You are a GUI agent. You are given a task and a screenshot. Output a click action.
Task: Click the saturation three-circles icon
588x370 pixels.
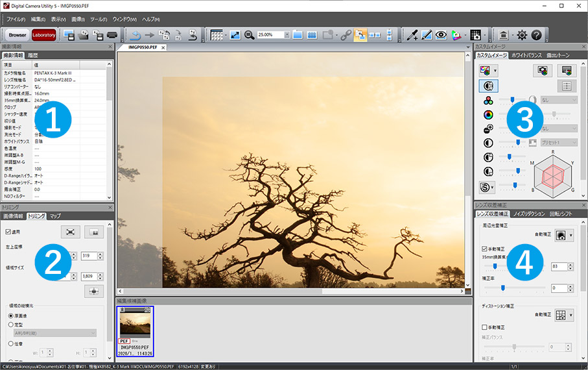click(488, 101)
